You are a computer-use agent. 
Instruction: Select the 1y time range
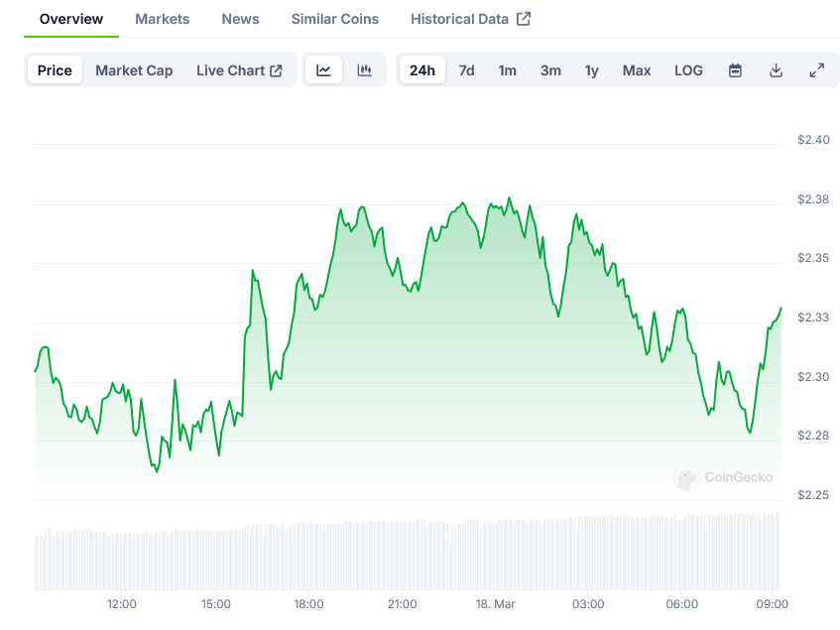(x=591, y=70)
